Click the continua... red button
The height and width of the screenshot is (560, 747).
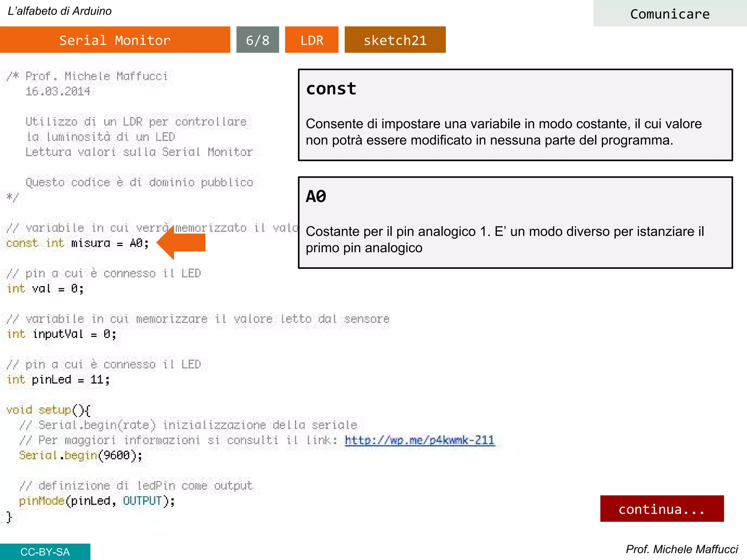662,509
